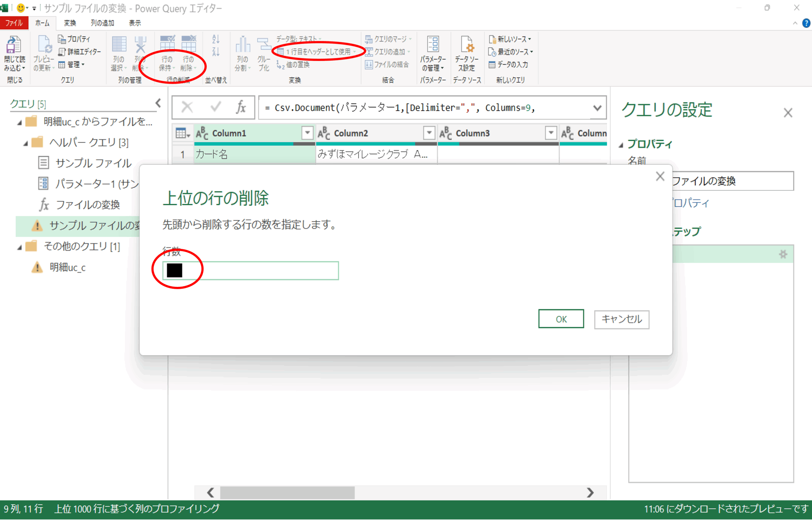812x520 pixels.
Task: Select the パラメーター1 query
Action: tap(88, 184)
